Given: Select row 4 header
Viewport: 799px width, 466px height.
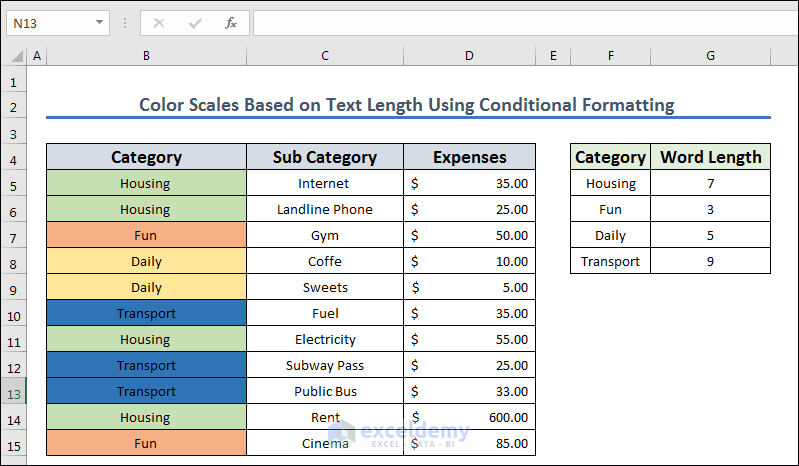Looking at the screenshot, I should click(x=14, y=158).
